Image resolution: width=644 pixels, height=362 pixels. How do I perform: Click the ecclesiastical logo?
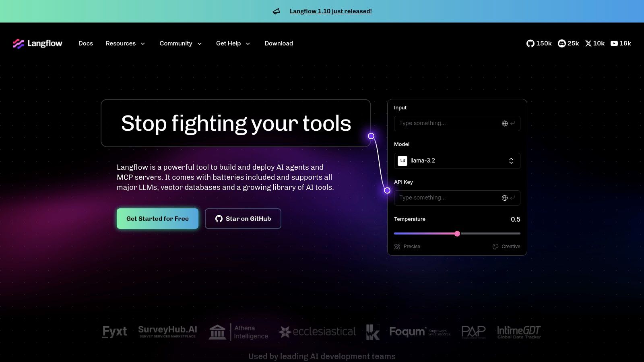[317, 332]
